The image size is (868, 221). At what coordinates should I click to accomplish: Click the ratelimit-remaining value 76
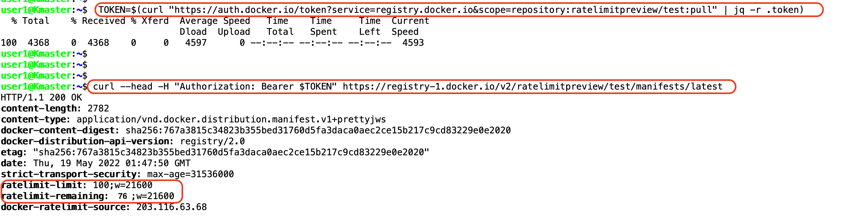pyautogui.click(x=122, y=197)
